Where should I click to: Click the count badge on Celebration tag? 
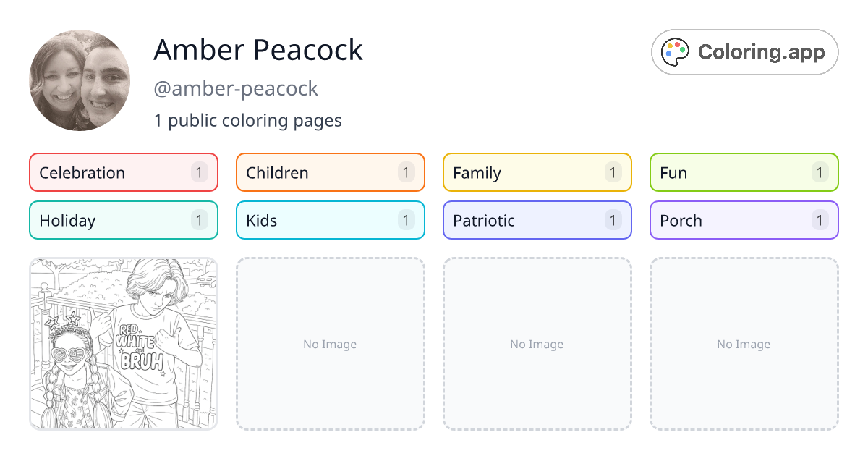tap(200, 172)
